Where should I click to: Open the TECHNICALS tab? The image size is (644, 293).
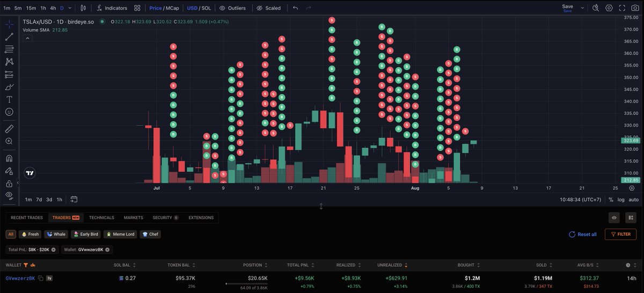[101, 218]
